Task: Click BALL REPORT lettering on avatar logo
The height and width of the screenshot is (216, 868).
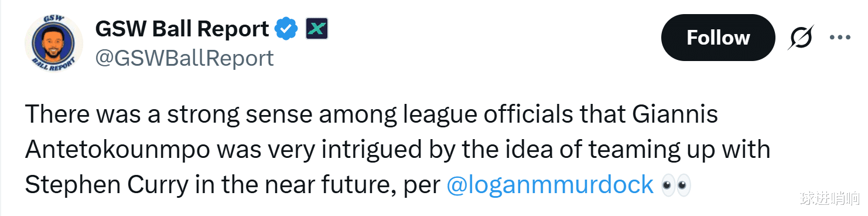Action: pos(53,65)
